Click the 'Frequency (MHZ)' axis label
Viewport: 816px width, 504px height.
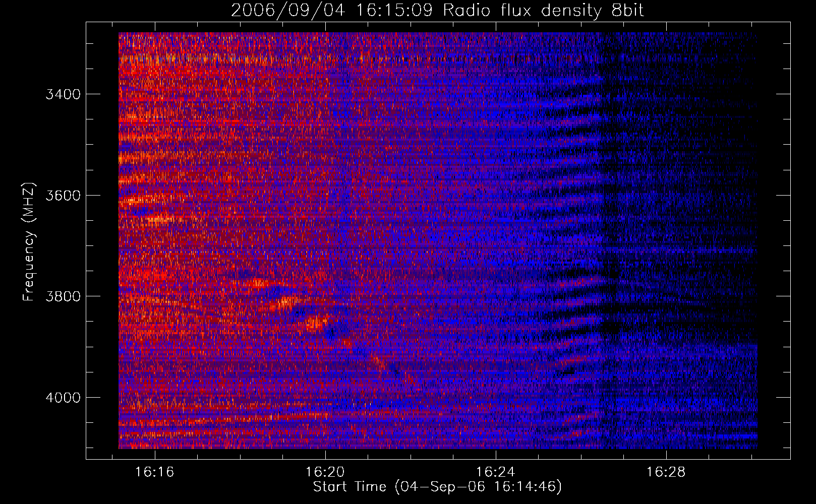point(29,242)
